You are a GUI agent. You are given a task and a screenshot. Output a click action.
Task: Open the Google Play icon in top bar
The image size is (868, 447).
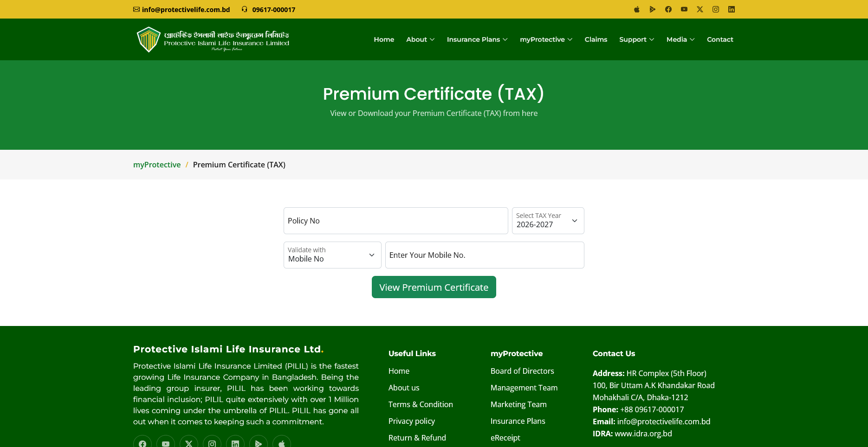[x=653, y=9]
